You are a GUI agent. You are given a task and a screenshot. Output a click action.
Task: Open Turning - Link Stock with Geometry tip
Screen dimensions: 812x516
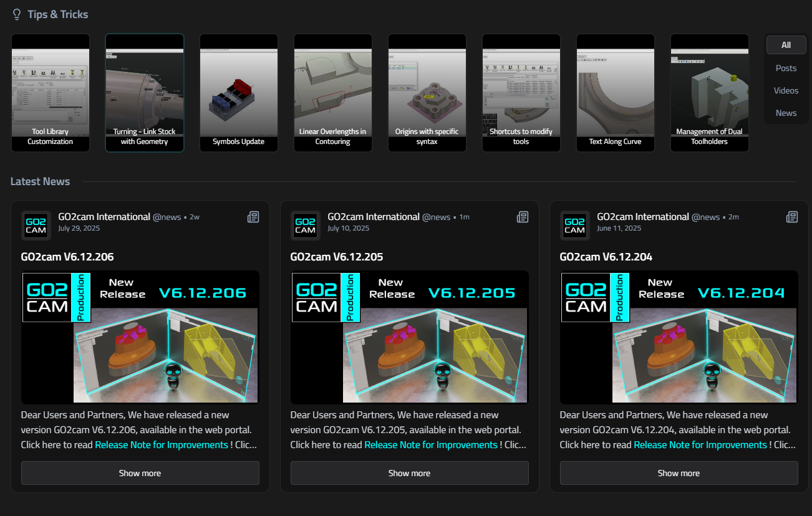coord(145,93)
